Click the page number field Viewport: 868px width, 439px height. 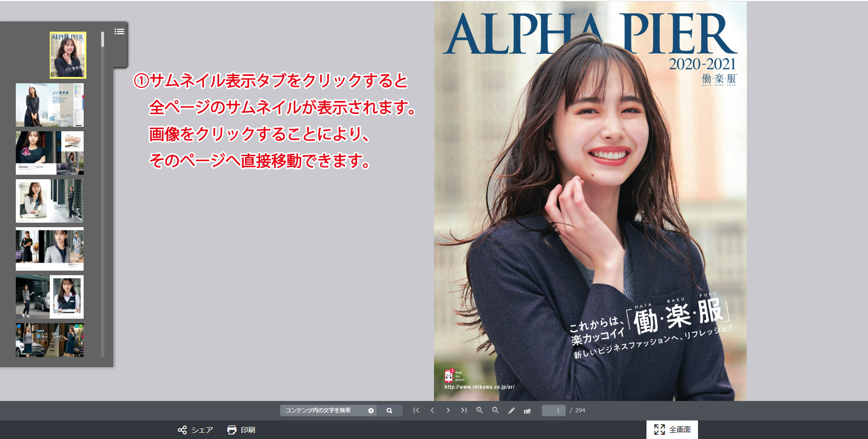(x=554, y=410)
